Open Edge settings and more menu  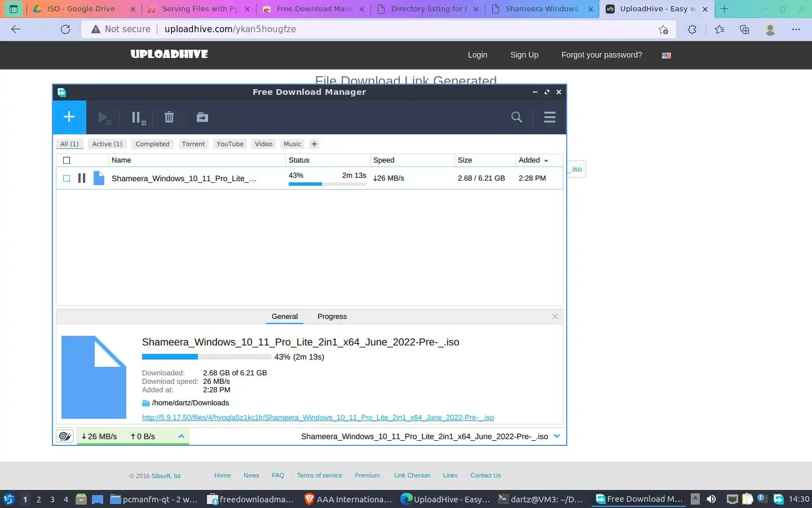796,29
